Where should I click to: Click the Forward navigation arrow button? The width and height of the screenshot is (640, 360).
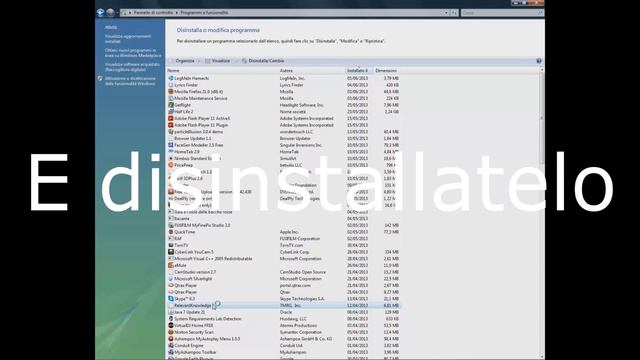(110, 13)
